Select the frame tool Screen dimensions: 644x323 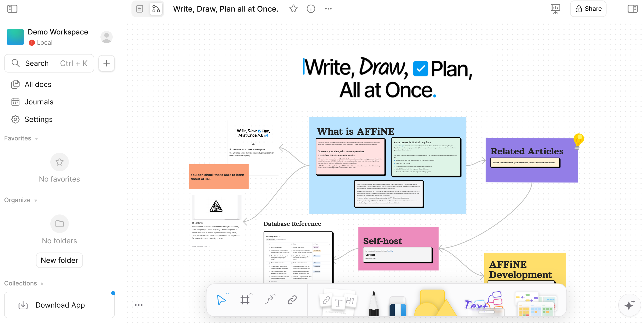point(245,300)
